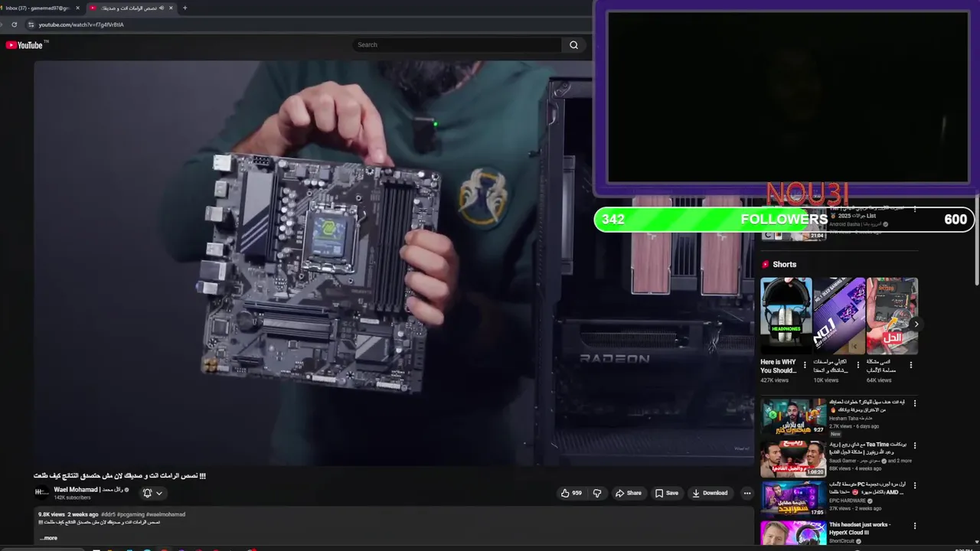Open options for the 2025 List video

(914, 209)
